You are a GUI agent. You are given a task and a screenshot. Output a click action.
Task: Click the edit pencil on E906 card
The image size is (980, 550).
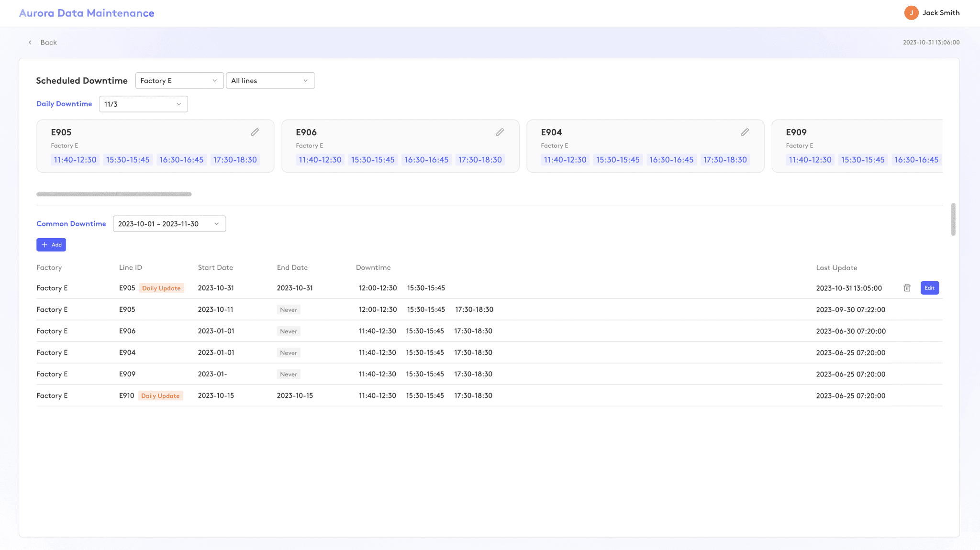click(500, 132)
